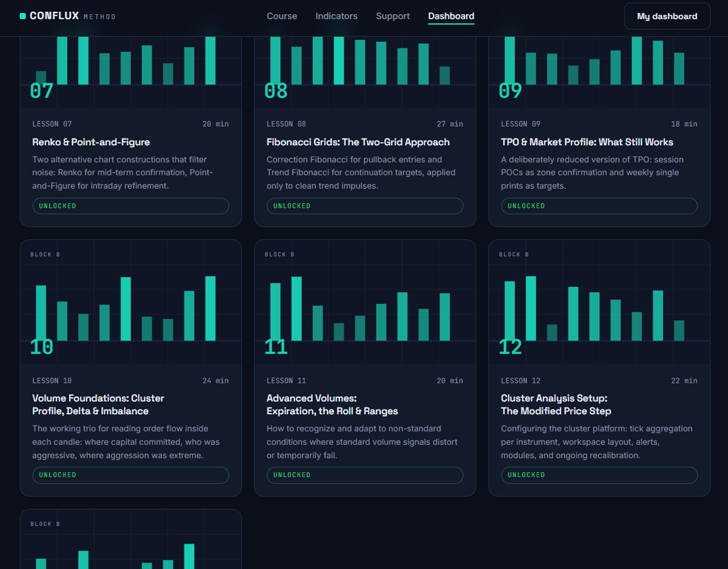Click Unlocked badge under Lesson 11
Image resolution: width=728 pixels, height=569 pixels.
(x=365, y=475)
